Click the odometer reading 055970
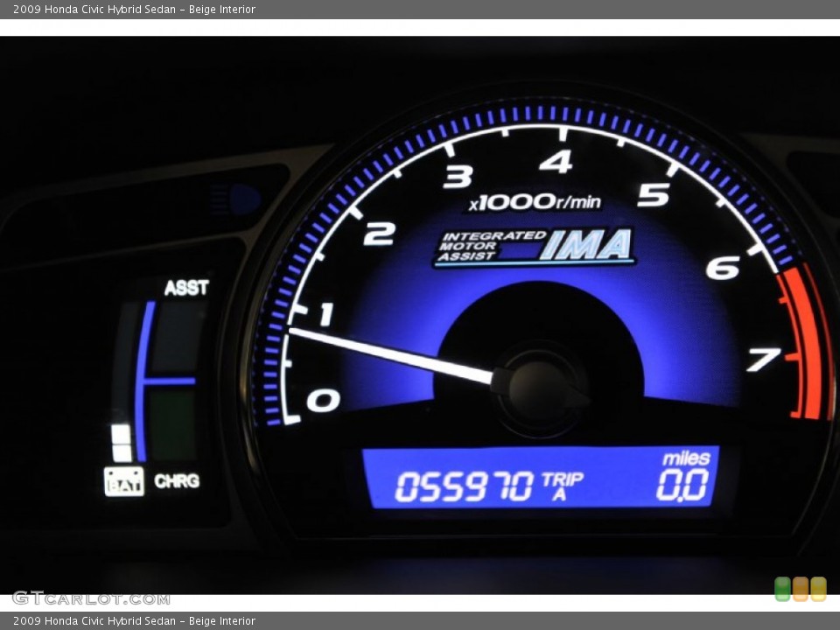The image size is (840, 630). pyautogui.click(x=465, y=486)
